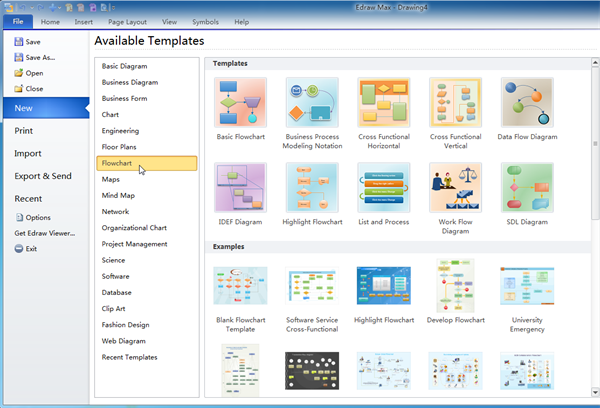Choose the SDL Diagram template

[527, 188]
